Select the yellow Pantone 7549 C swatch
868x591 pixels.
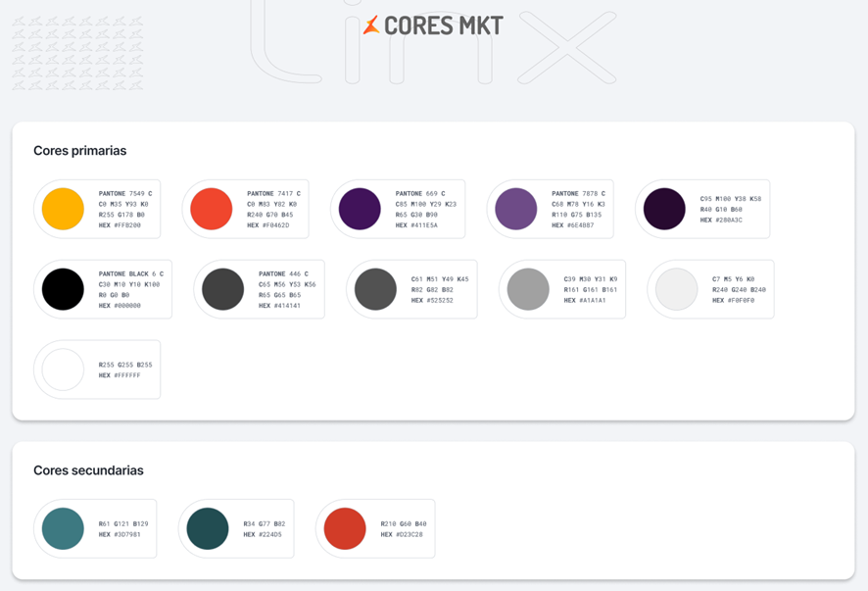pos(63,209)
